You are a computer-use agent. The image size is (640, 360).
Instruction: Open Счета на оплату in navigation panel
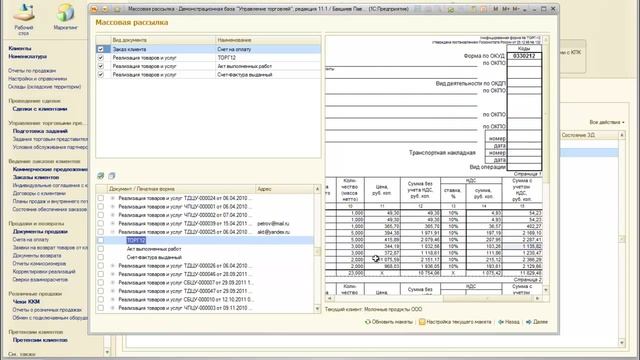pyautogui.click(x=31, y=240)
